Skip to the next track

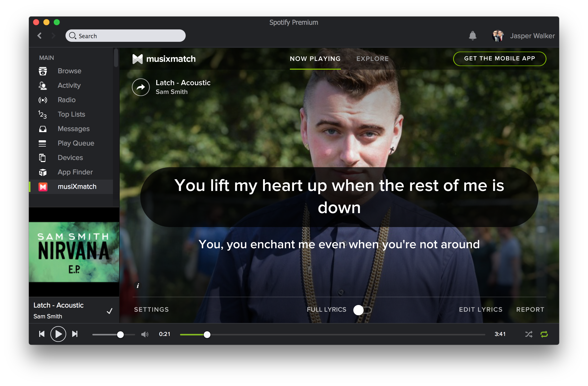(75, 334)
